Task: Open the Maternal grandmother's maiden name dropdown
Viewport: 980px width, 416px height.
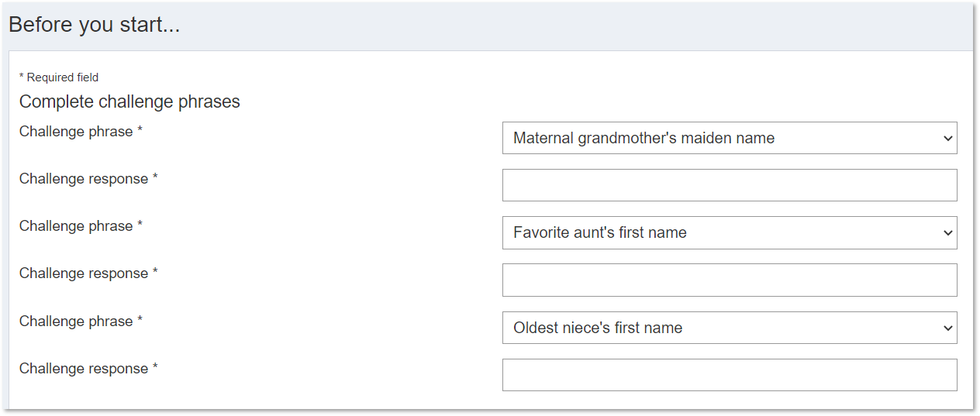Action: pos(730,138)
